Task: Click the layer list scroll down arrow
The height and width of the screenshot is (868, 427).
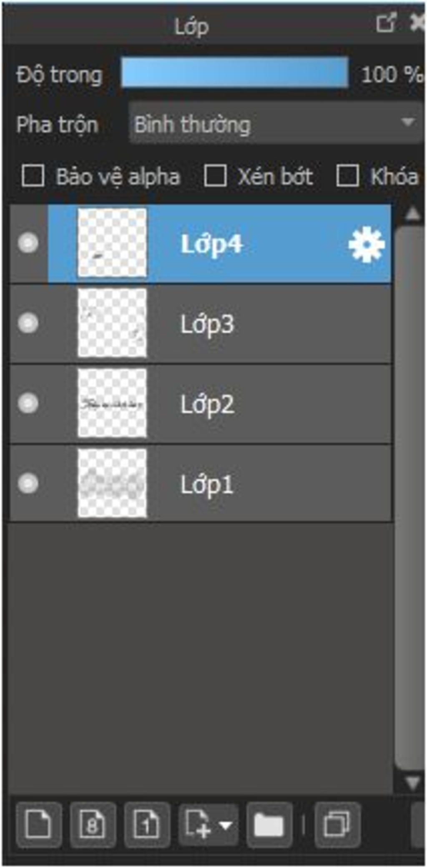Action: coord(412,782)
